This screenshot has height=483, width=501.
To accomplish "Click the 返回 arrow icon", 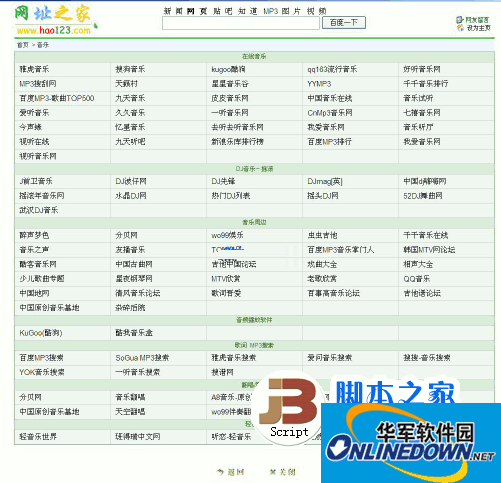I will pyautogui.click(x=220, y=472).
